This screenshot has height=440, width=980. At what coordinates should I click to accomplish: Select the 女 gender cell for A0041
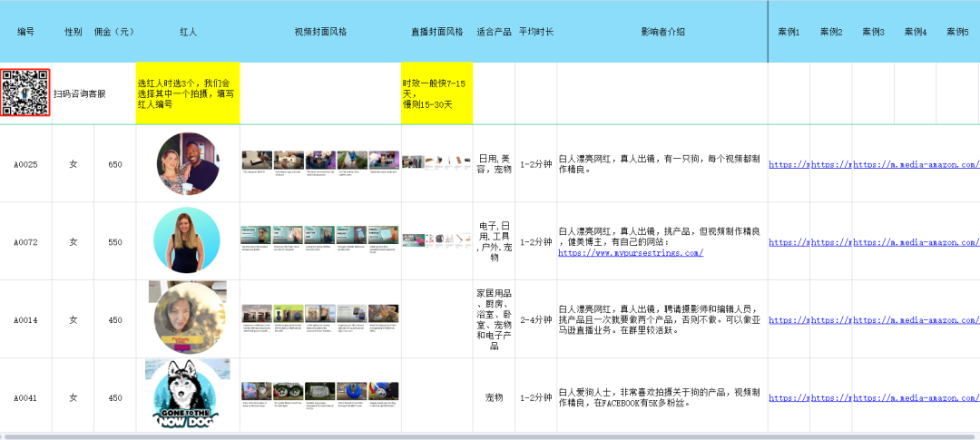pos(73,397)
